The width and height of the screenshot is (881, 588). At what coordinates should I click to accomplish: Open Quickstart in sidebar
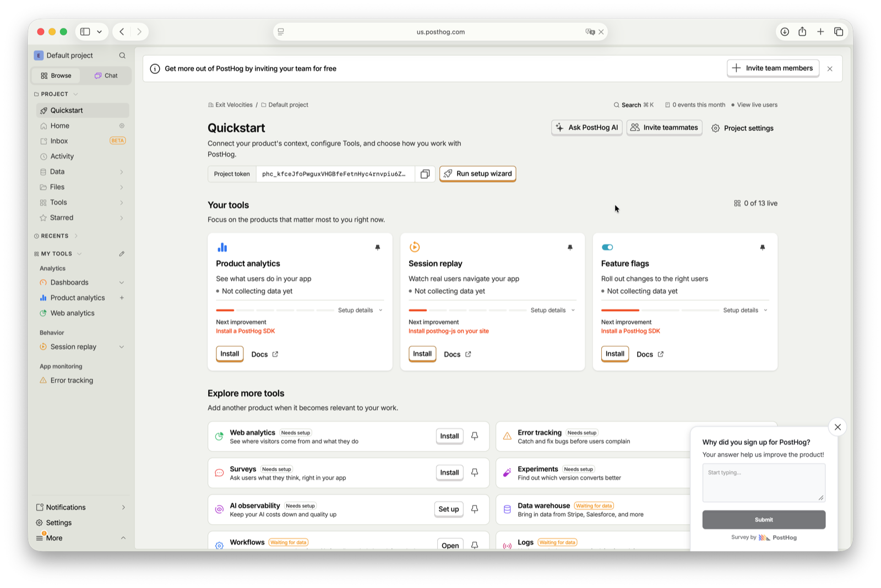(x=83, y=111)
